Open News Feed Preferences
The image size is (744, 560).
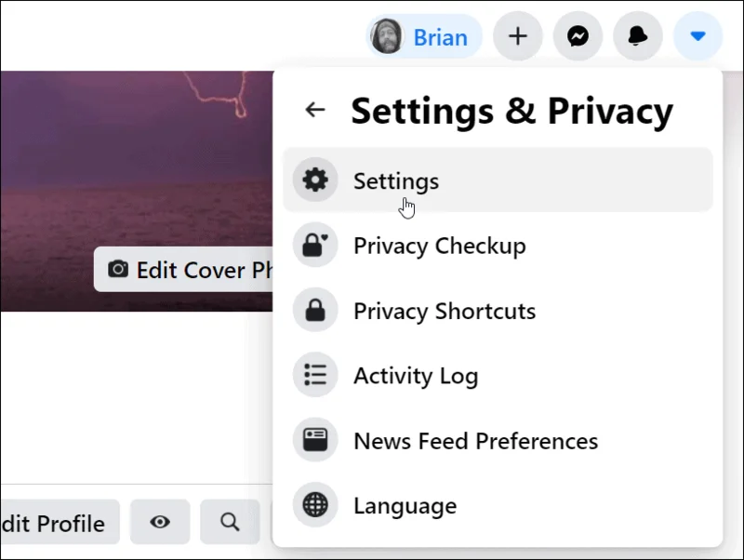(498, 440)
